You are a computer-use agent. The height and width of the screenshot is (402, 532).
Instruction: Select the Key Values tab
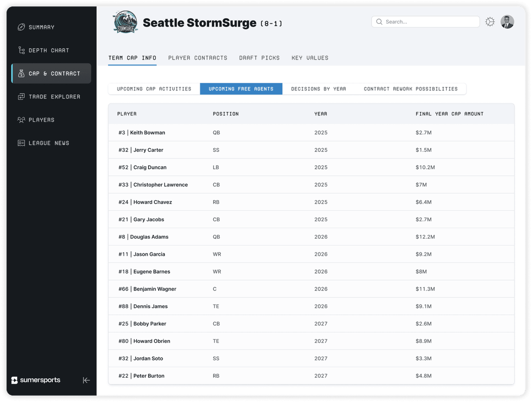[x=310, y=58]
